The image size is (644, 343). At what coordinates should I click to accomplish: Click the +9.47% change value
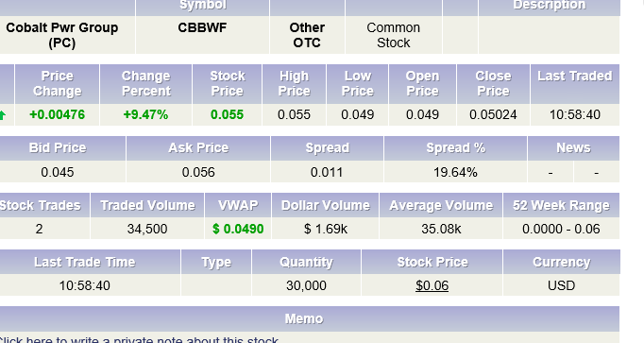coord(145,114)
